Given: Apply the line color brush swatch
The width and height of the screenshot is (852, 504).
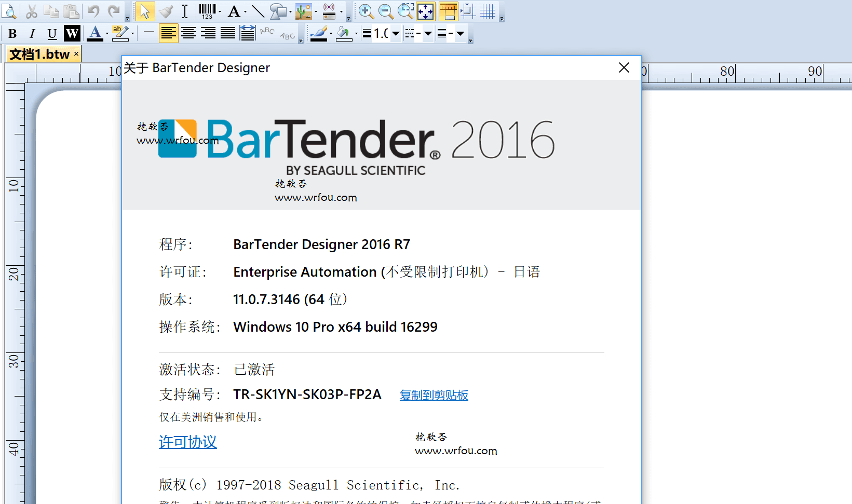Looking at the screenshot, I should pyautogui.click(x=318, y=34).
